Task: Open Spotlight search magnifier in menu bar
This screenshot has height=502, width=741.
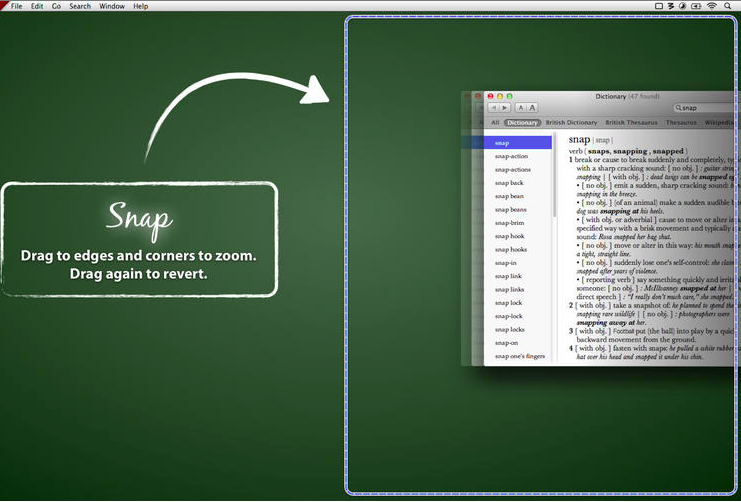Action: pos(727,6)
